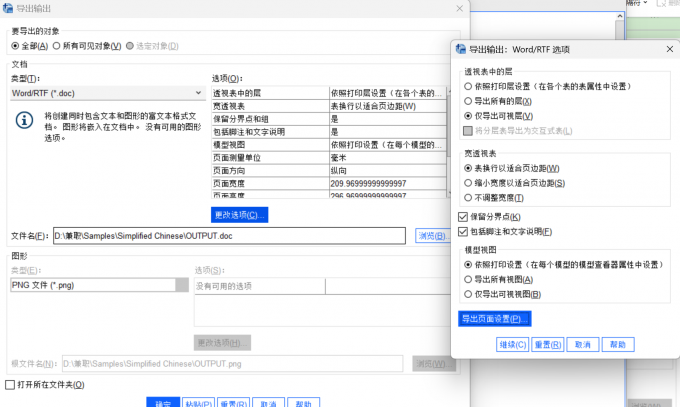Select the 保留分界点和组 options row
Image resolution: width=680 pixels, height=407 pixels.
pyautogui.click(x=329, y=119)
